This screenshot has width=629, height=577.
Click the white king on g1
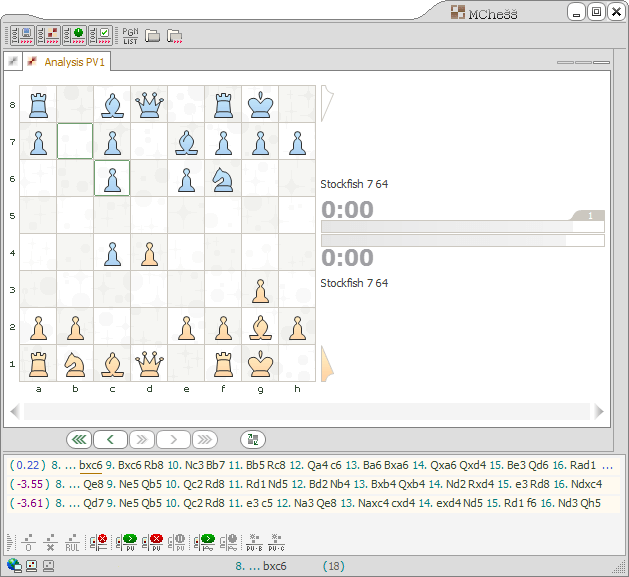click(x=260, y=364)
